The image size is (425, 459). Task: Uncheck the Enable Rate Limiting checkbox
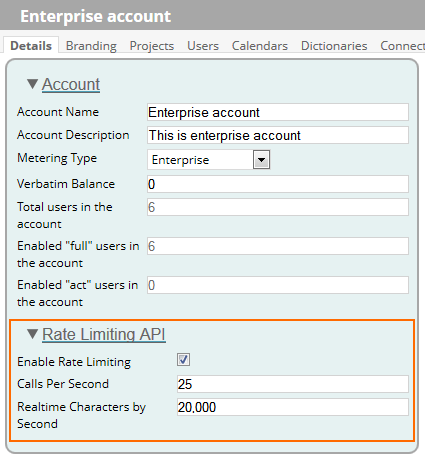(x=183, y=360)
